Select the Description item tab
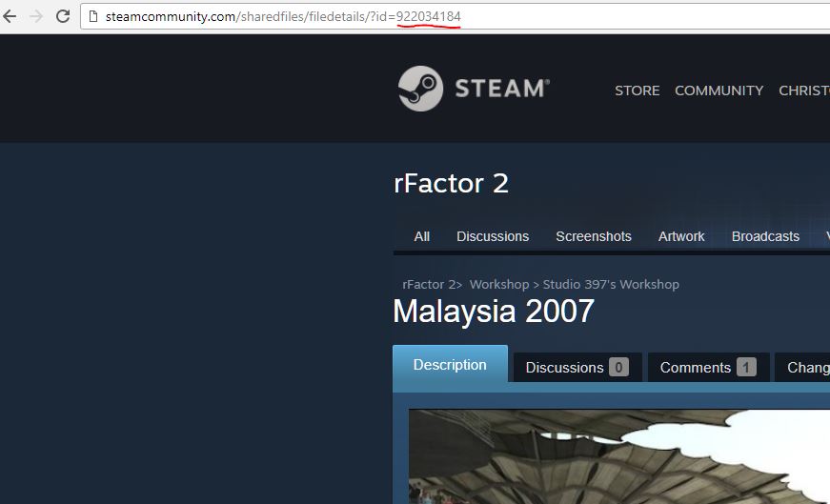Viewport: 830px width, 504px height. pos(450,365)
